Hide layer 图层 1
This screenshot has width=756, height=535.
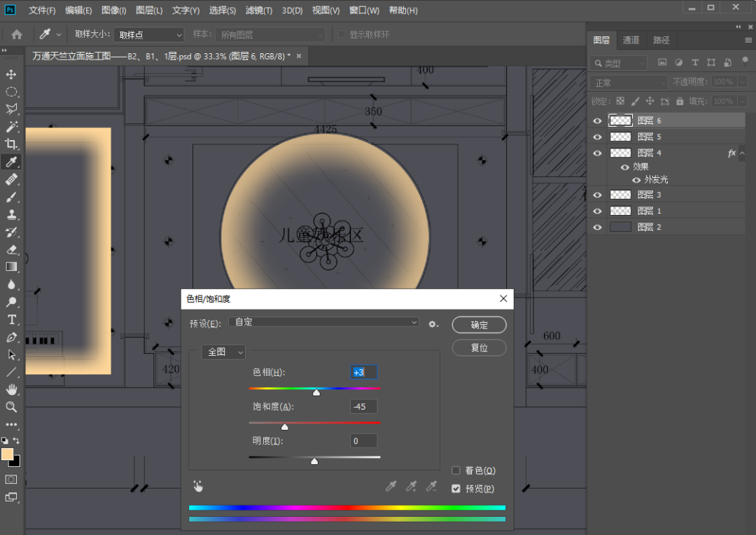[x=597, y=211]
